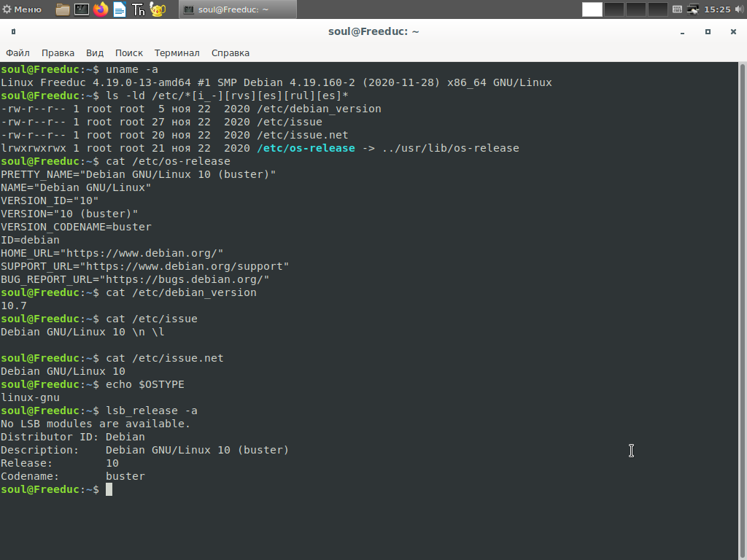This screenshot has height=560, width=747.
Task: Click the 'Debian GNU/Linux 10 \n \l' output
Action: [82, 332]
